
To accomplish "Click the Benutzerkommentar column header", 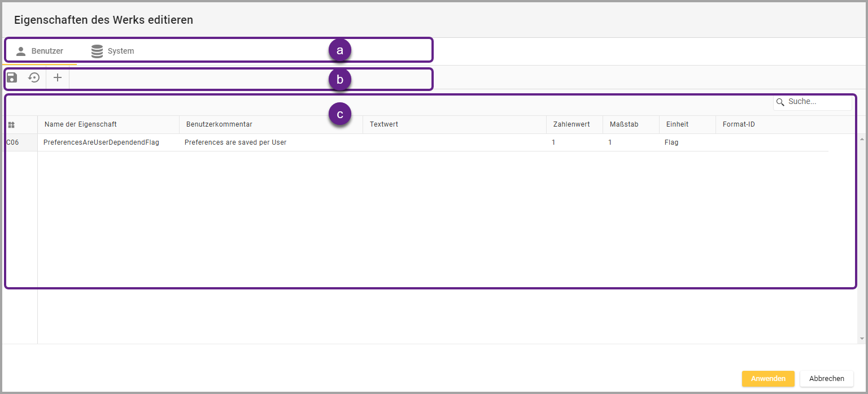I will coord(219,124).
